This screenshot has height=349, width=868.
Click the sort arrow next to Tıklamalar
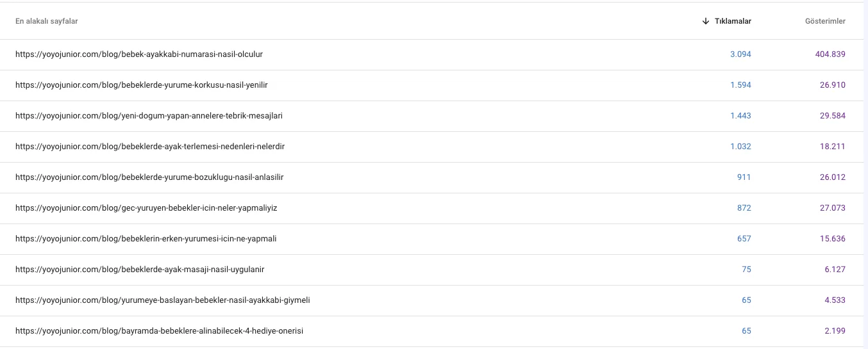click(x=706, y=21)
